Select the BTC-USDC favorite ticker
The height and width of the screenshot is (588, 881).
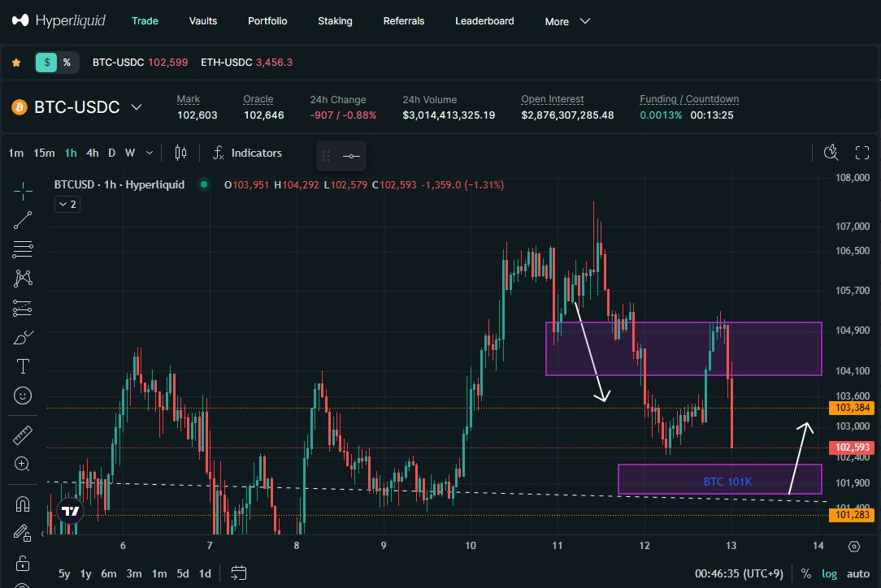coord(140,63)
